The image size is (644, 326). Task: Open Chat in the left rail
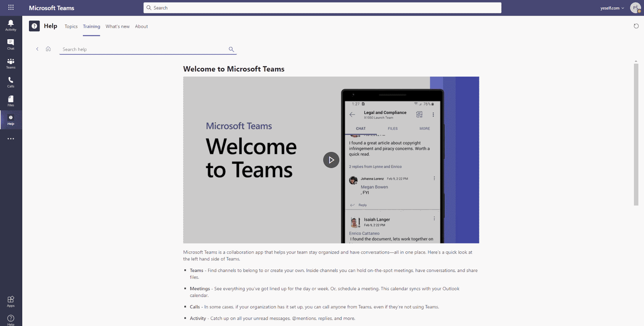click(x=11, y=44)
